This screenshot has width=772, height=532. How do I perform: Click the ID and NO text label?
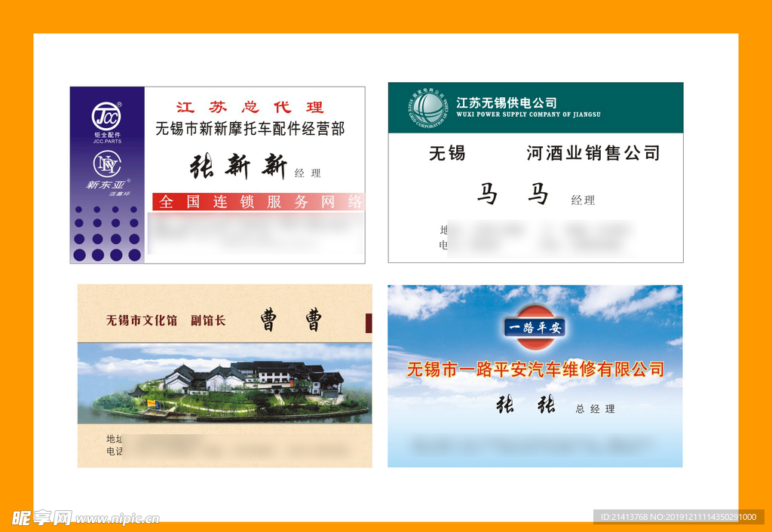(679, 517)
